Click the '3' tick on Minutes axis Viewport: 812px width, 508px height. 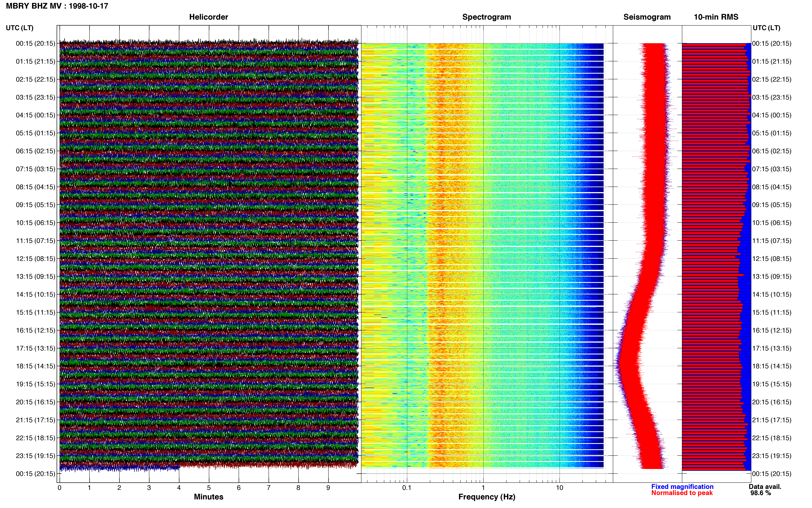pos(149,488)
